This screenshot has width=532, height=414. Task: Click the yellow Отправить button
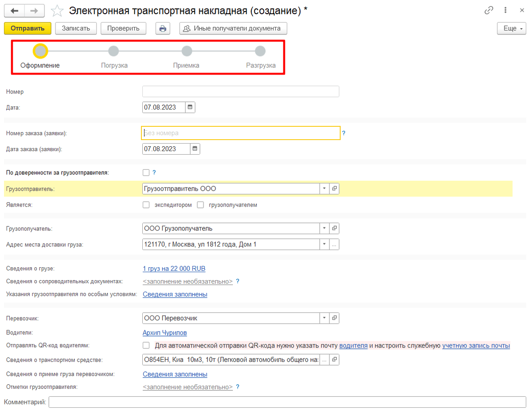pyautogui.click(x=27, y=28)
